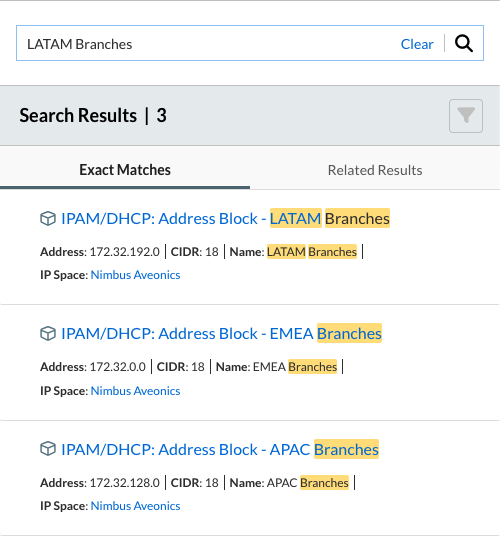The width and height of the screenshot is (500, 537).
Task: Select the 172.32.0.0 address text
Action: [117, 367]
